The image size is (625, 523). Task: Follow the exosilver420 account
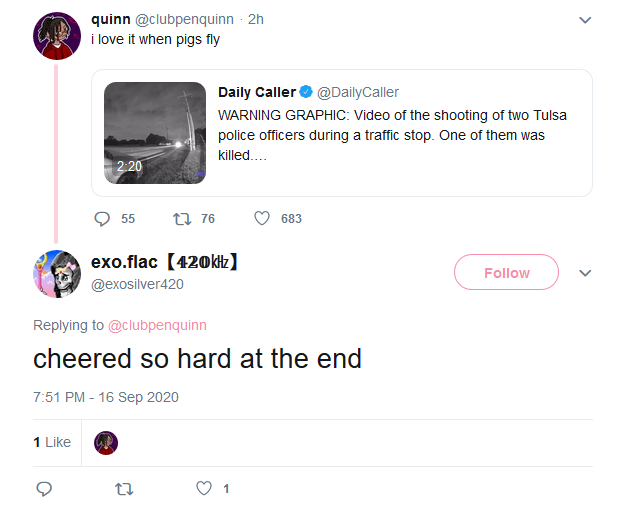click(506, 273)
